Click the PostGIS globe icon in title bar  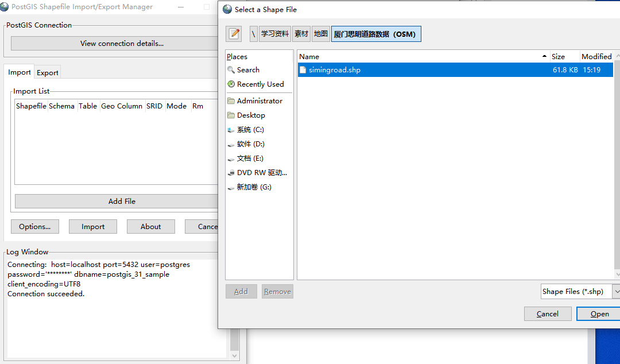coord(5,7)
